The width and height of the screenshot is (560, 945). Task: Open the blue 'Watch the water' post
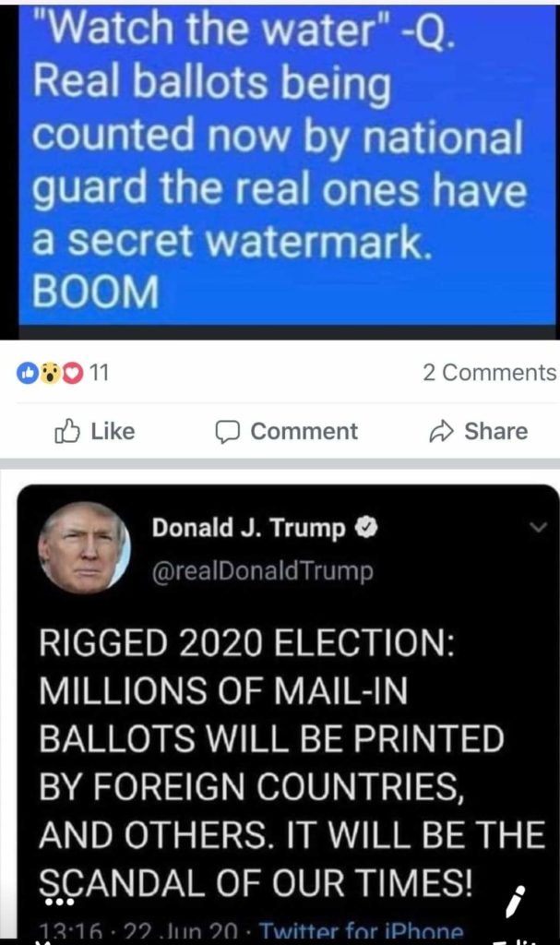tap(287, 164)
